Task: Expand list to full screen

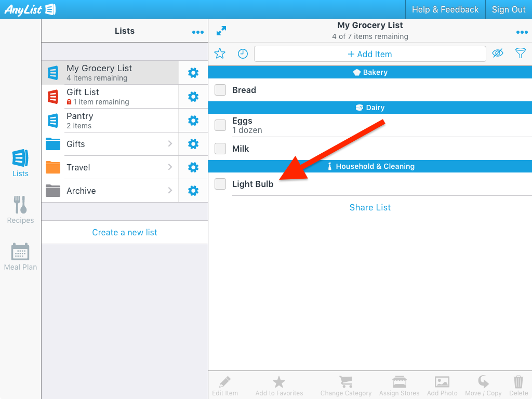Action: 221,31
